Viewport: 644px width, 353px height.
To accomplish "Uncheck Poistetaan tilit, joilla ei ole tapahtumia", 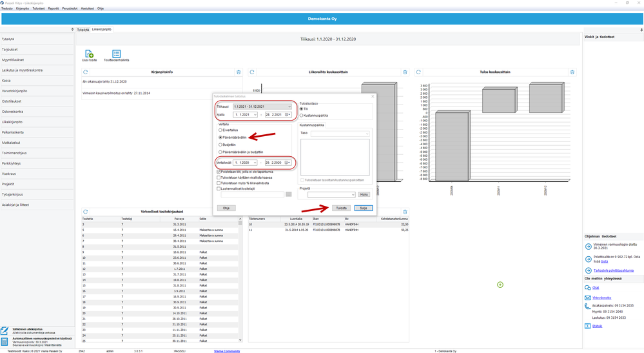I will (219, 172).
